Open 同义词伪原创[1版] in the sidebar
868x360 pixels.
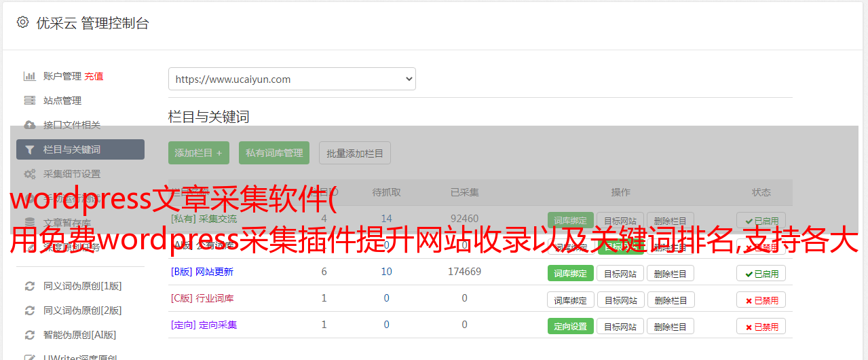(x=83, y=286)
